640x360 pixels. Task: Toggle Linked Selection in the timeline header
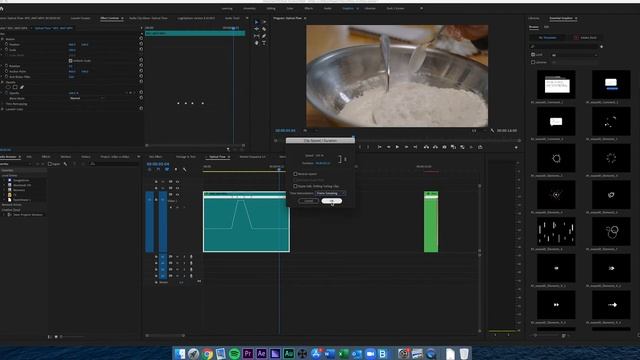(x=167, y=169)
